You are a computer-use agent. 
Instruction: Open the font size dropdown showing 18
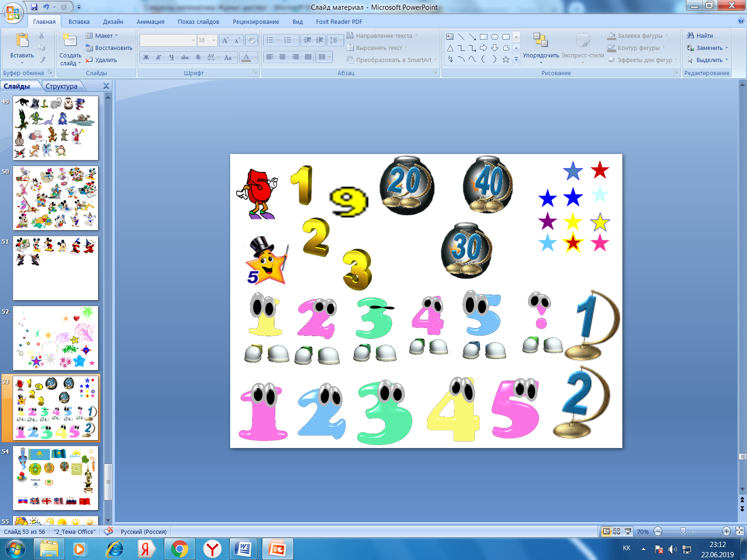tap(214, 40)
